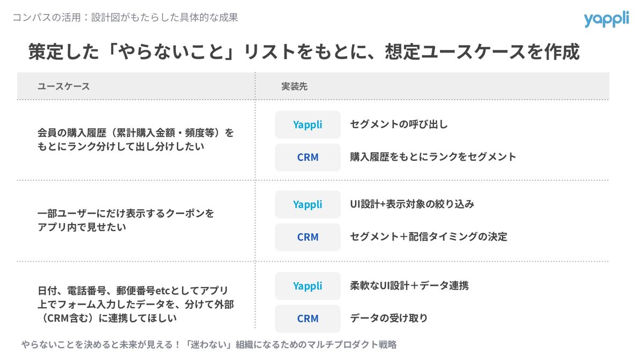Click the UI設計+表示対象の絞り込み label
Viewport: 644px width, 362px height.
[412, 204]
